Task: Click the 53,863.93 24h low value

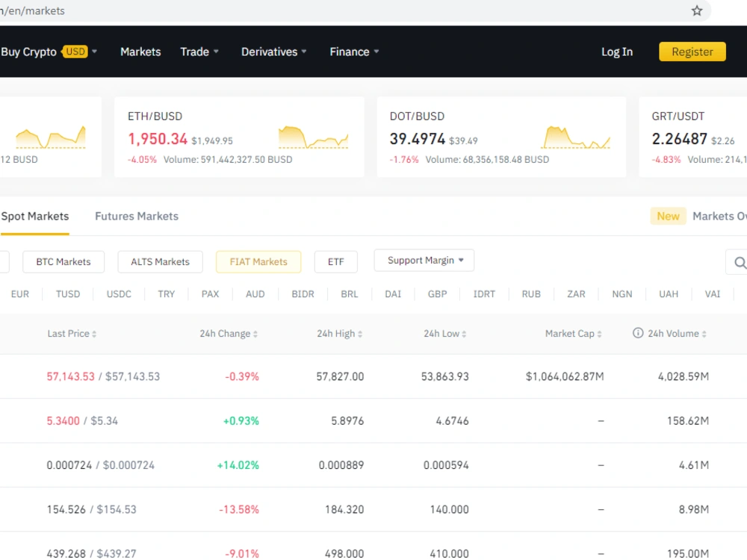Action: point(445,376)
